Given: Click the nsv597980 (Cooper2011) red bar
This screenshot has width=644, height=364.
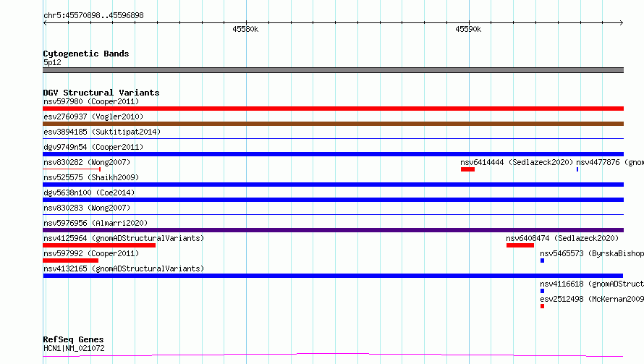Looking at the screenshot, I should 333,109.
